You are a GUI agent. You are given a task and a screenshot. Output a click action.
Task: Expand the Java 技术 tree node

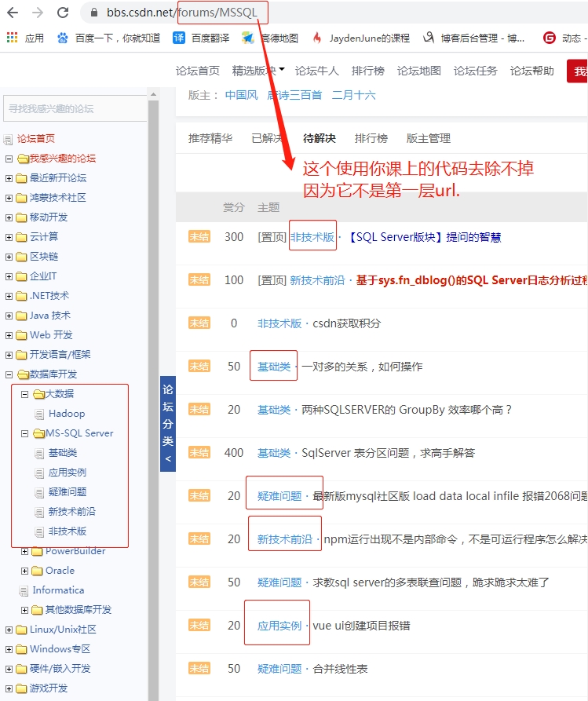pyautogui.click(x=9, y=316)
